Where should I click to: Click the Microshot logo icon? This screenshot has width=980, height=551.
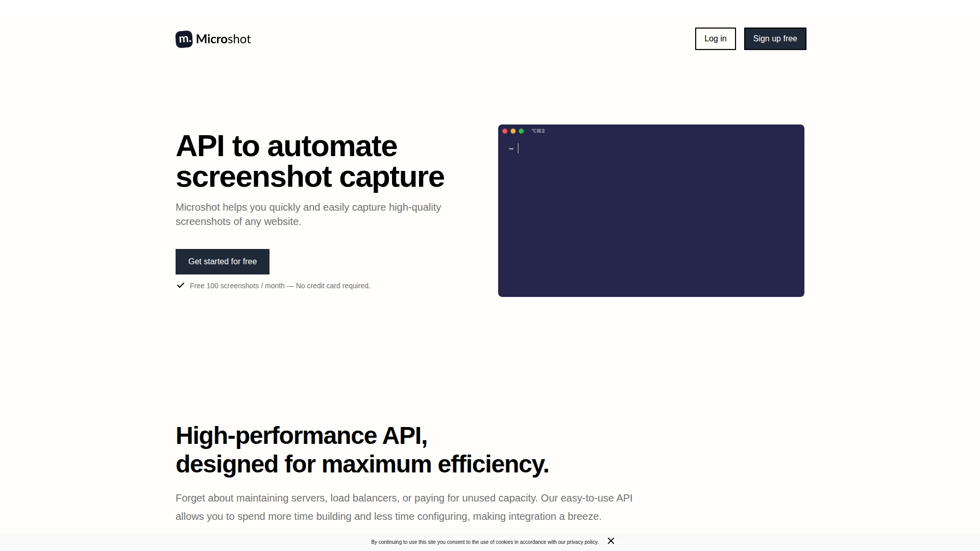[184, 39]
